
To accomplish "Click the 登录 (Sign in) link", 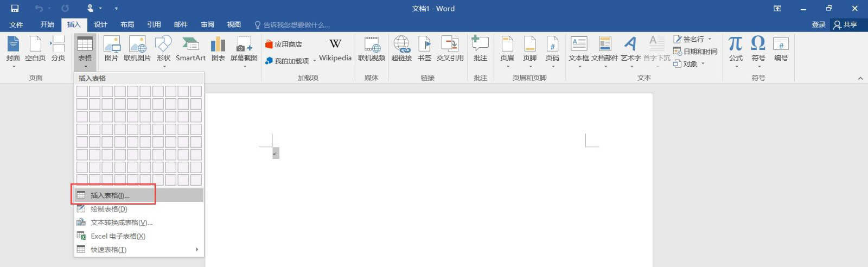I will [x=818, y=24].
